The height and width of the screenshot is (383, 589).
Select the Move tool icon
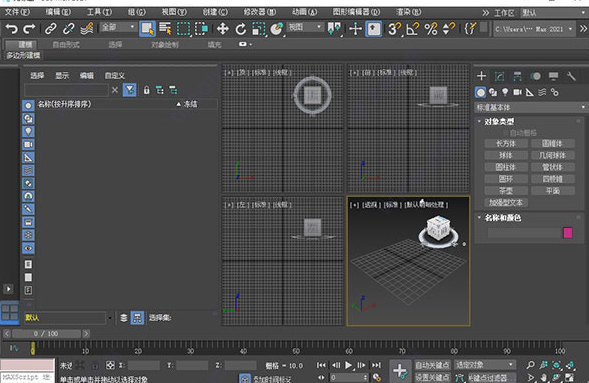(x=223, y=29)
